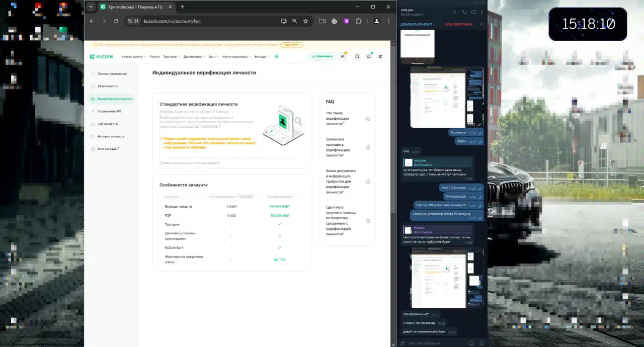This screenshot has width=644, height=347.
Task: Open Суб-аккаунты in sidebar
Action: tap(108, 124)
